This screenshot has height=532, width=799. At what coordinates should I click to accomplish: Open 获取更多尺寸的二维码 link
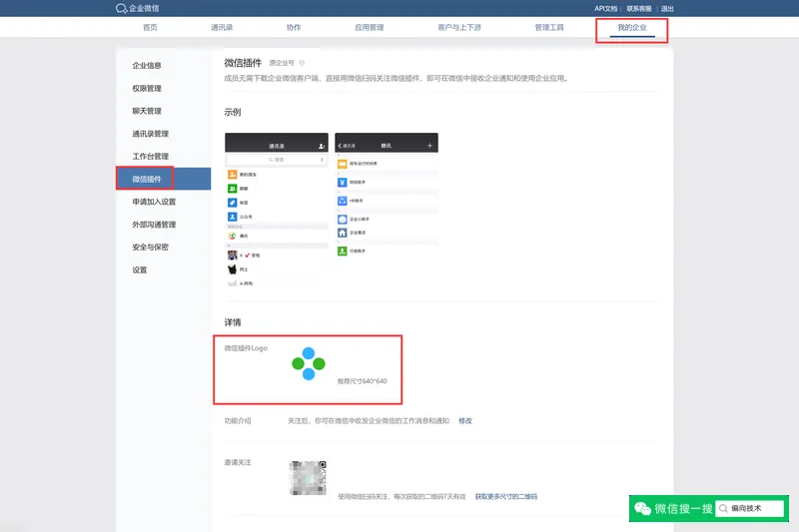coord(506,496)
